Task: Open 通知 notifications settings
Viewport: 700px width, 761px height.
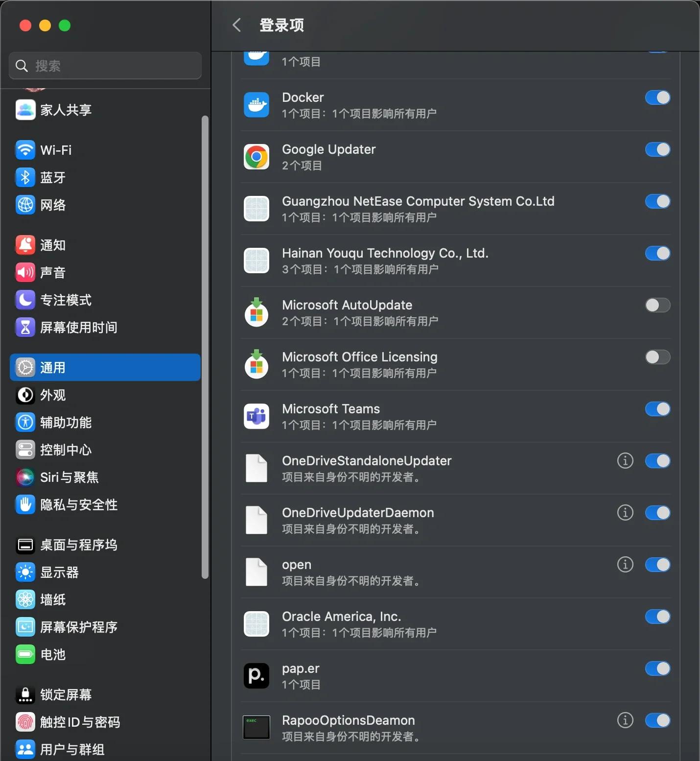Action: [x=105, y=245]
